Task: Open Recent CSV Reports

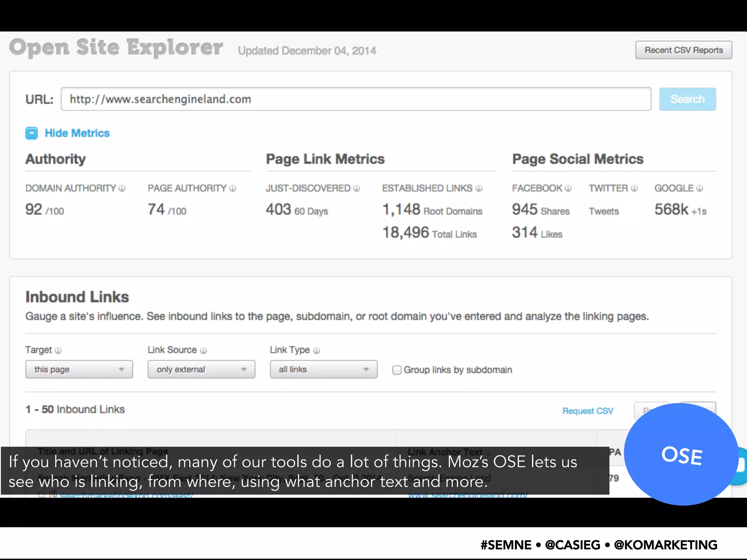Action: [684, 50]
